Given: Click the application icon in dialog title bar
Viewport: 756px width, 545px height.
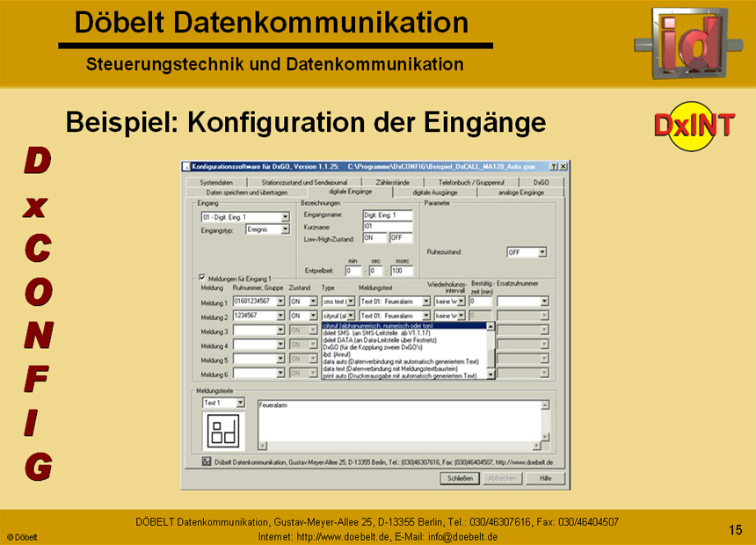Looking at the screenshot, I should [186, 167].
